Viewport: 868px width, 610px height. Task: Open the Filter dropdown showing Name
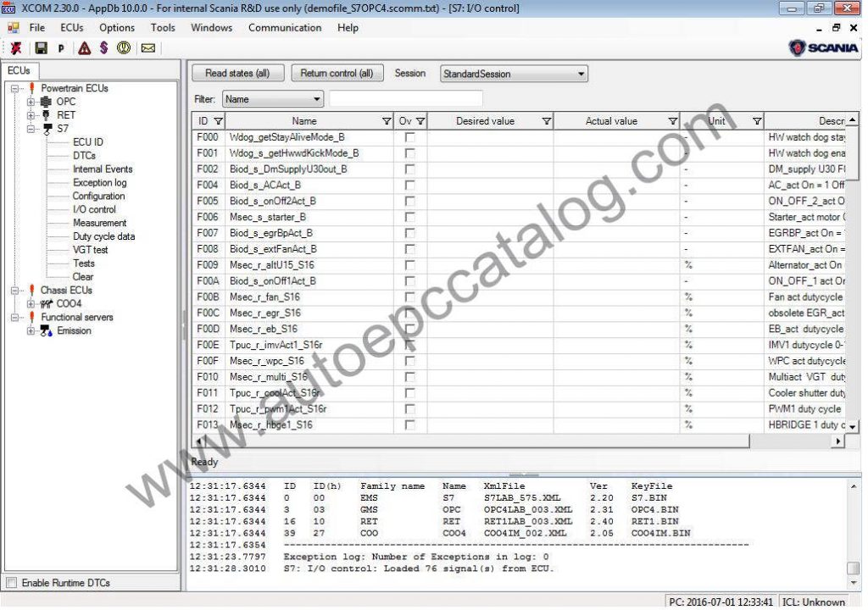tap(317, 98)
